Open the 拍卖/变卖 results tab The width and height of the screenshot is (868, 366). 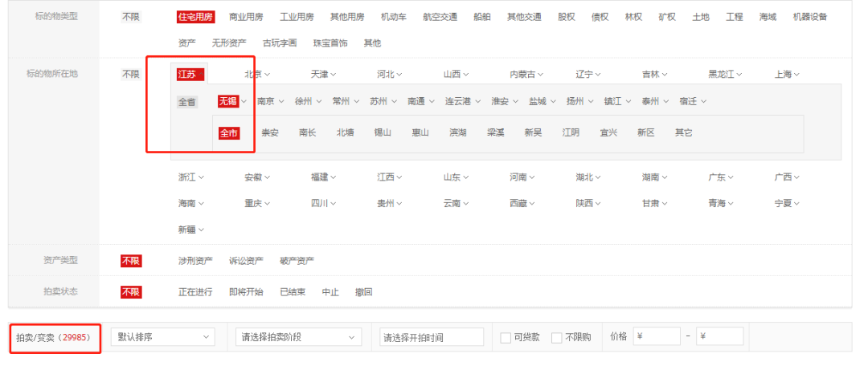(55, 337)
